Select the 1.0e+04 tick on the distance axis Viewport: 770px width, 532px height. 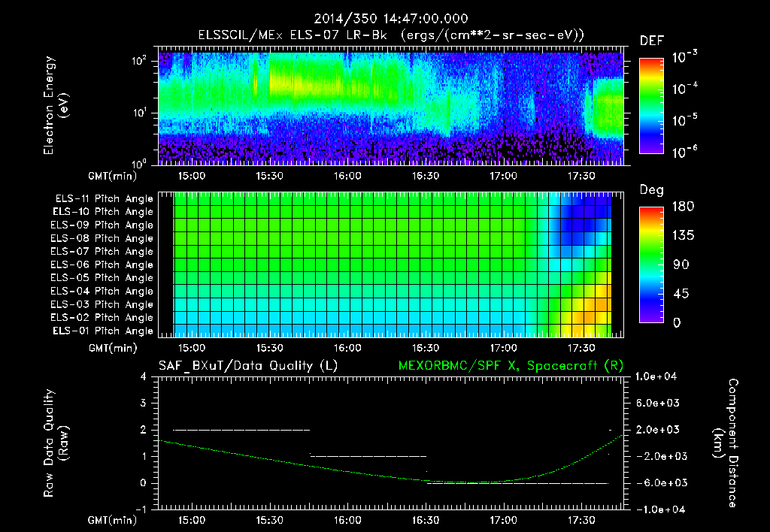pos(656,376)
